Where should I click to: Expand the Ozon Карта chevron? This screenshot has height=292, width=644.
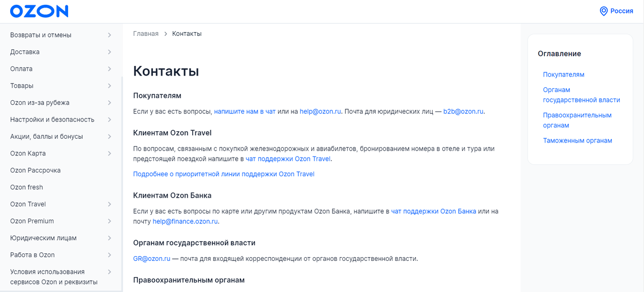pyautogui.click(x=109, y=153)
